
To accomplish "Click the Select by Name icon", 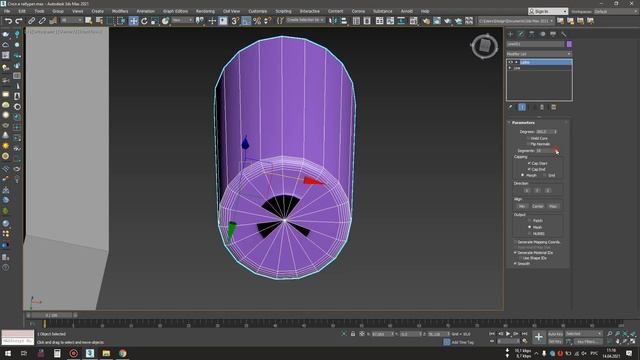I will (x=99, y=21).
